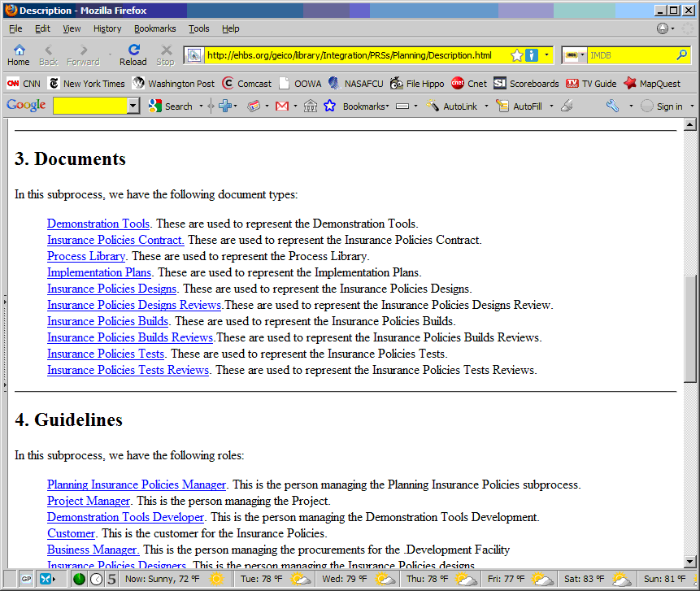Open the CNN bookmark
This screenshot has width=700, height=591.
(x=24, y=84)
